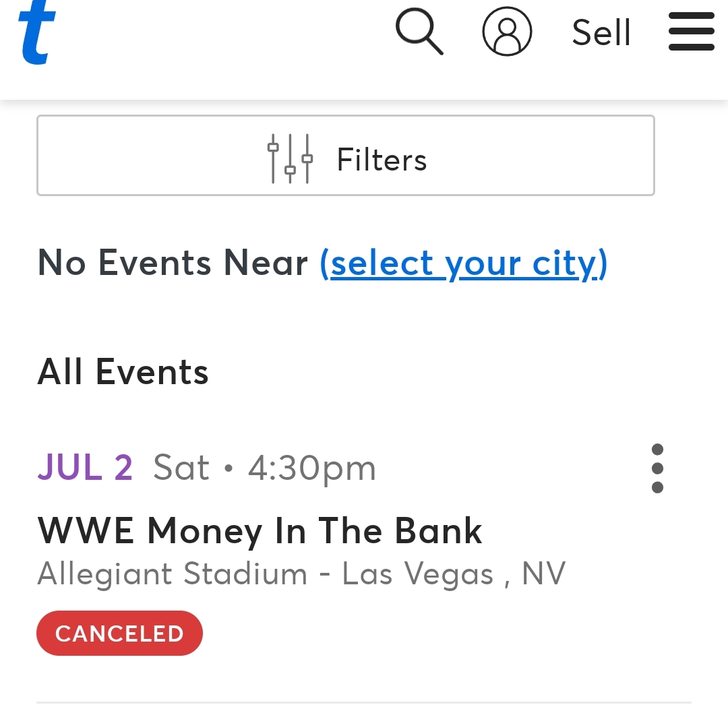The height and width of the screenshot is (709, 728).
Task: Click the red CANCELED badge
Action: (119, 633)
